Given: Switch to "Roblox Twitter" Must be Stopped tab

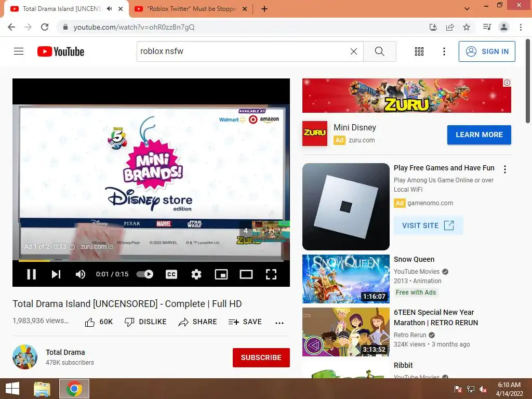Looking at the screenshot, I should (x=192, y=9).
